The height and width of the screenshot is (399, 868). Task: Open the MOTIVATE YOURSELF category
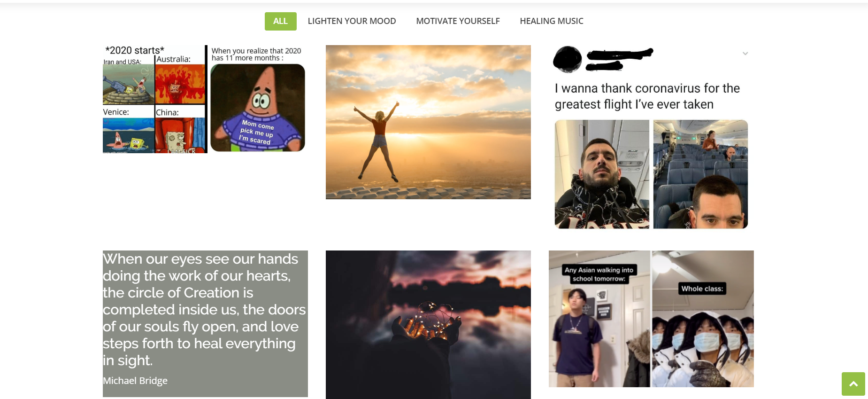pyautogui.click(x=458, y=21)
